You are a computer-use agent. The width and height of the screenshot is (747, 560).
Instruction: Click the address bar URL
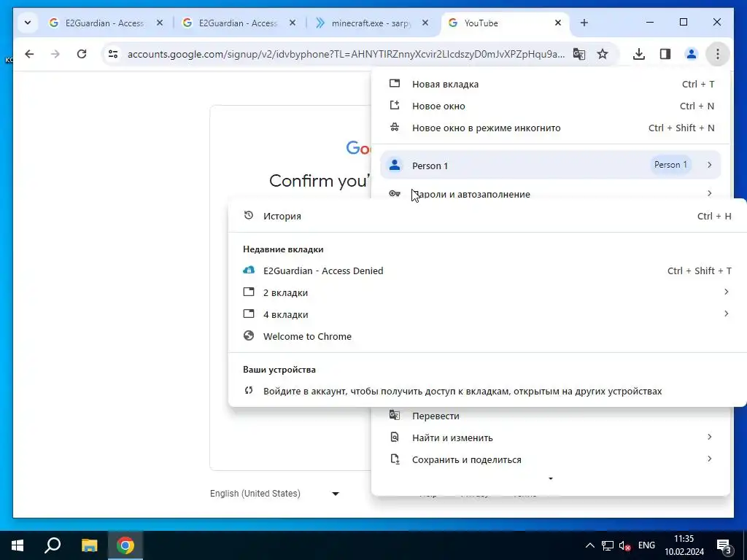[346, 54]
